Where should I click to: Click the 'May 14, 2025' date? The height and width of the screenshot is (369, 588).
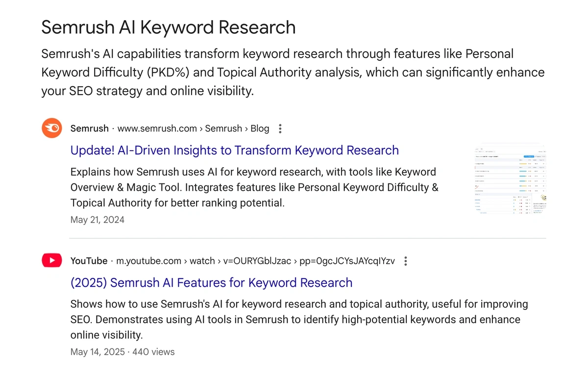[x=98, y=352]
